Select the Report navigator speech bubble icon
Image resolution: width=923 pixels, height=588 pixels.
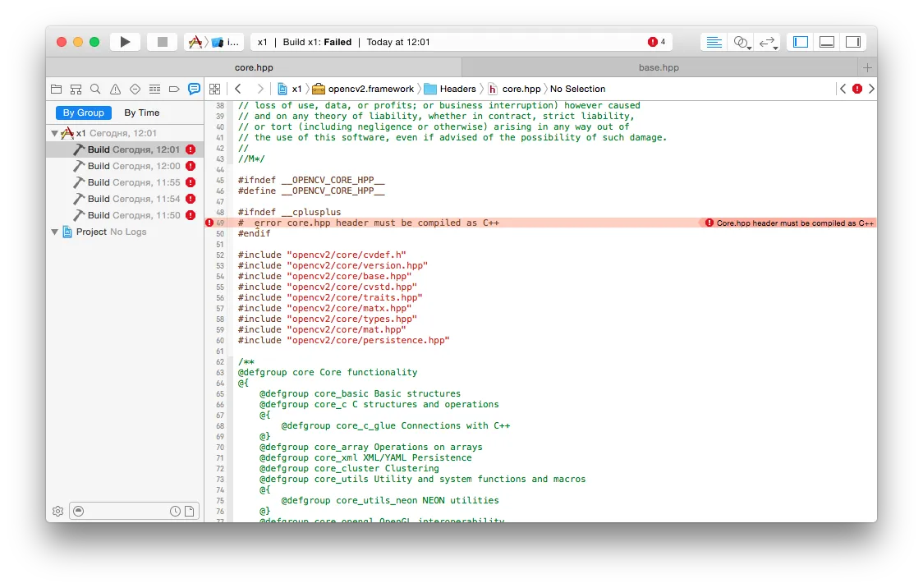coord(194,89)
